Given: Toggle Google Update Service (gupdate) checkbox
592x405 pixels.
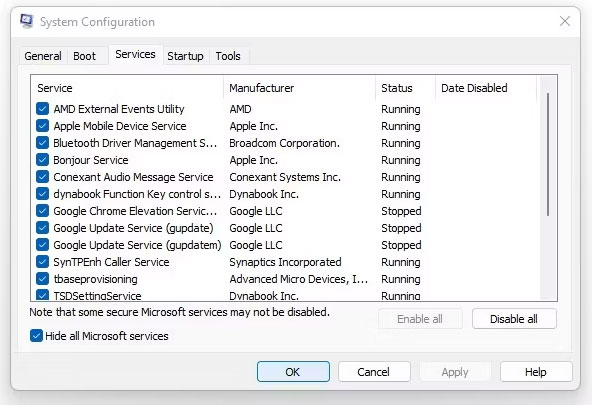Looking at the screenshot, I should 42,228.
